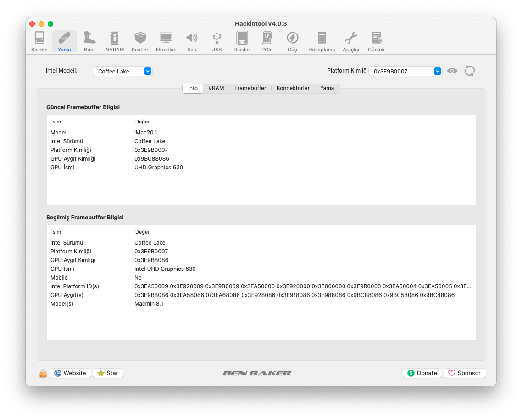Open the USB toolbar section

pyautogui.click(x=217, y=41)
